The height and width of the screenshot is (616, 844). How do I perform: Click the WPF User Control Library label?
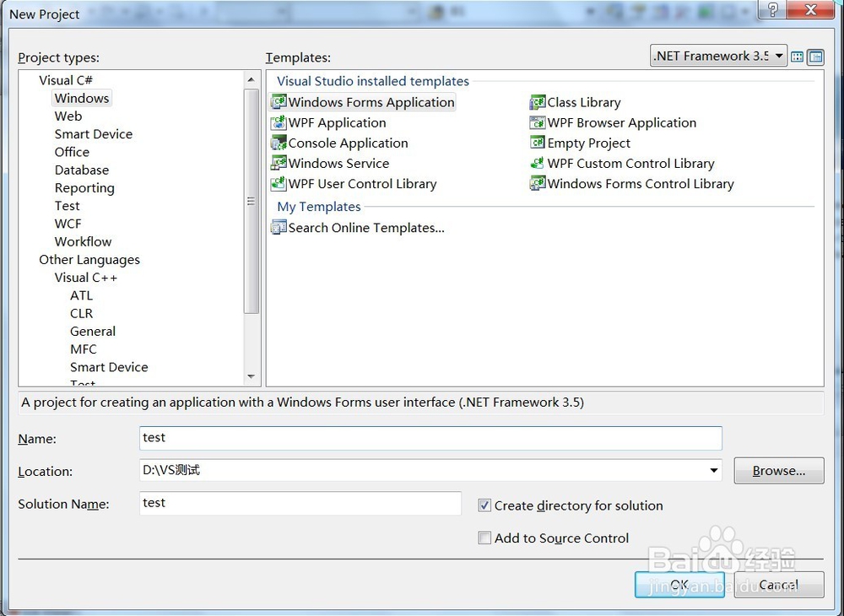pyautogui.click(x=362, y=183)
